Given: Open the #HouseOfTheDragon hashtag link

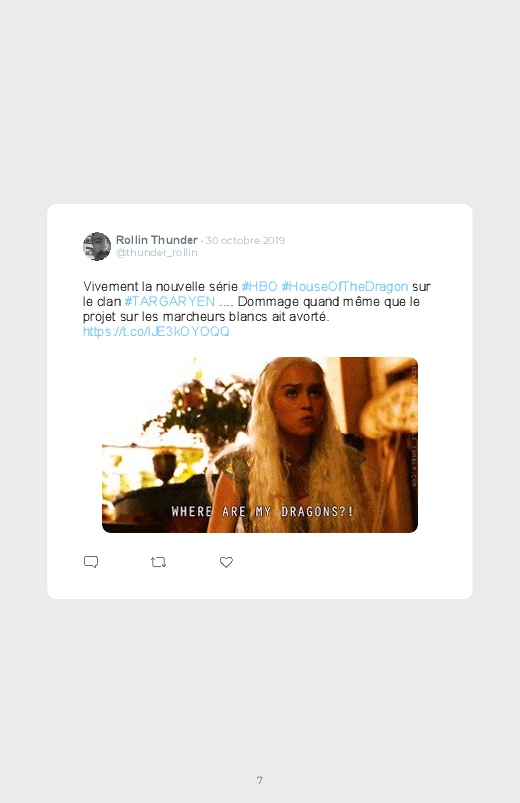Looking at the screenshot, I should (x=345, y=286).
